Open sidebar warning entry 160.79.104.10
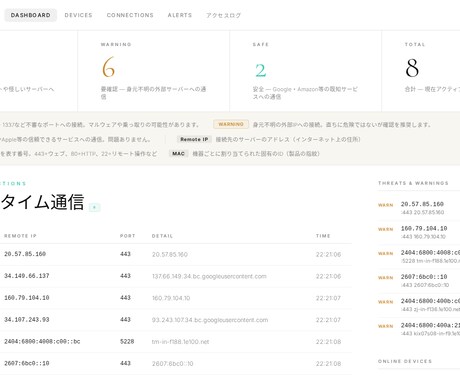This screenshot has height=380, width=460. point(419,232)
